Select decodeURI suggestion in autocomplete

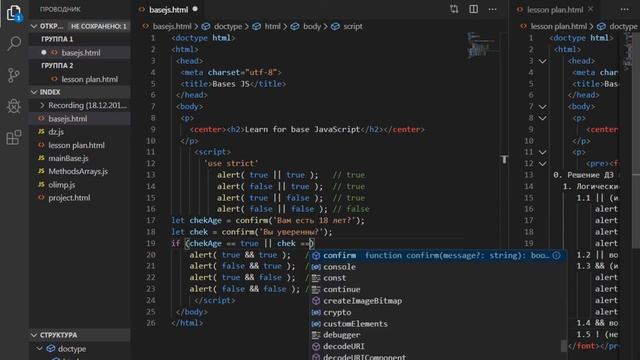[438, 346]
